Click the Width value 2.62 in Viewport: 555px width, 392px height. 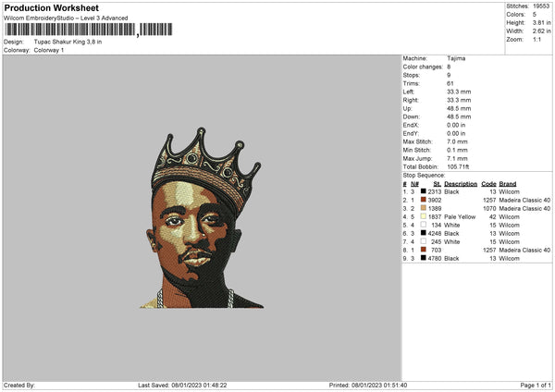(541, 31)
